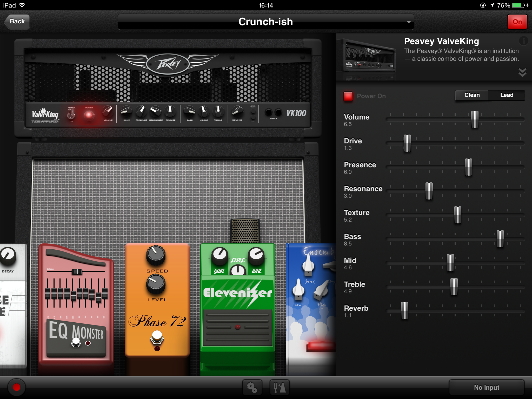
Task: Click the red power lamp on the amp head
Action: click(89, 115)
